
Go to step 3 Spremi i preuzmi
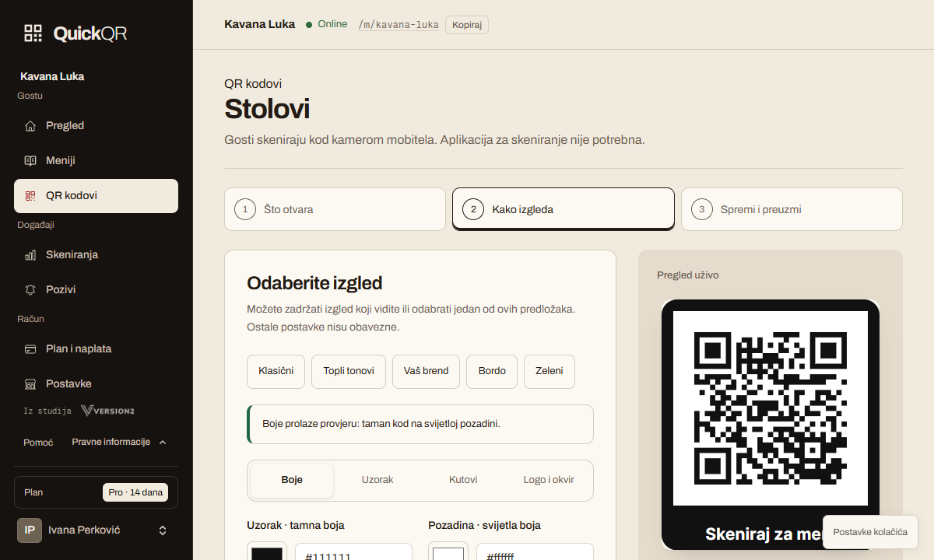click(792, 209)
